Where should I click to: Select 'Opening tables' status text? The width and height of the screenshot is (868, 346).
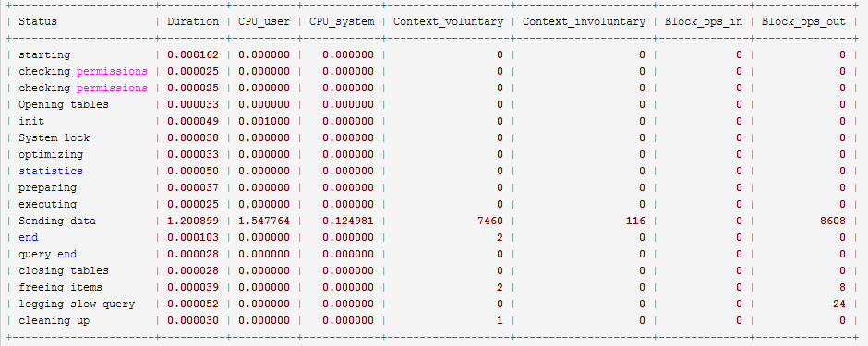pyautogui.click(x=64, y=104)
